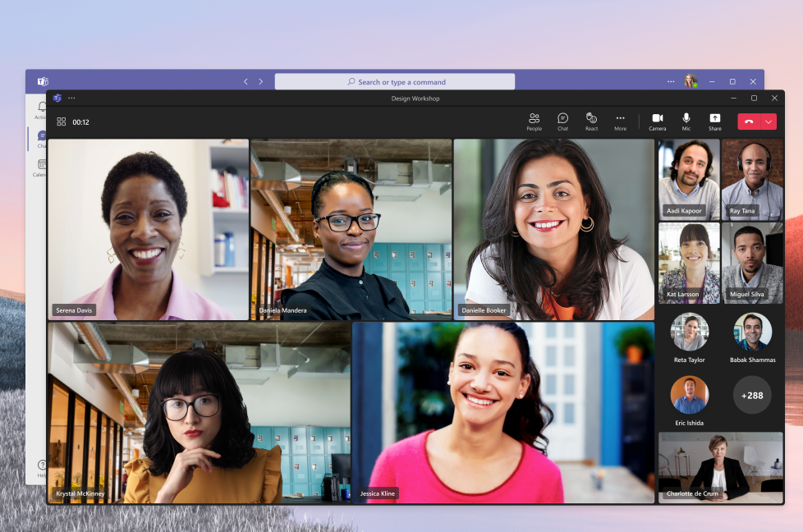Click the Design Workshop window title
The image size is (803, 532).
415,99
